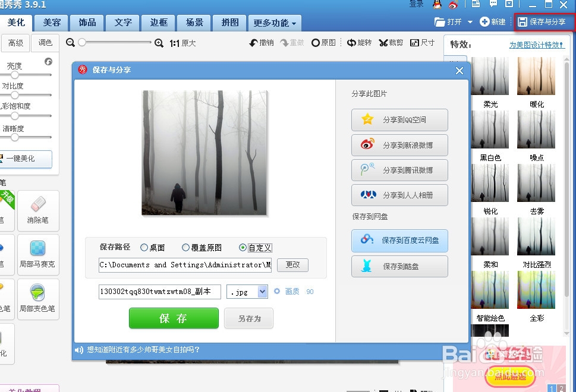Click the zoom level slider handle
576x392 pixels.
(x=82, y=43)
